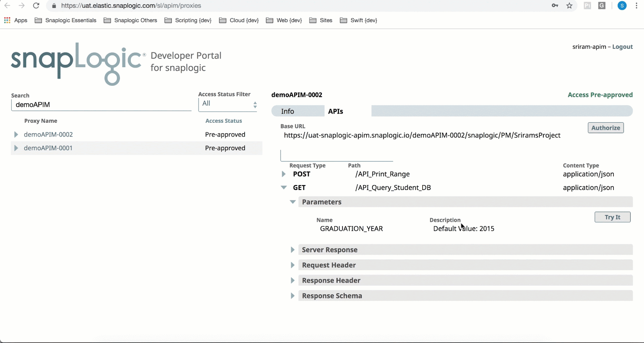Open Web {dev} bookmark folder
644x343 pixels.
click(x=284, y=20)
